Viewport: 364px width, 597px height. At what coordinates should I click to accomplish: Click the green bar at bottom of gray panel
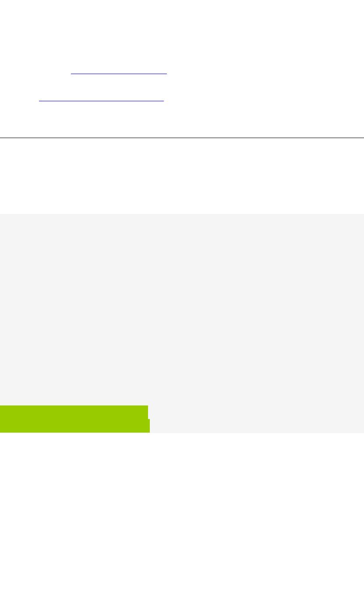pos(74,419)
